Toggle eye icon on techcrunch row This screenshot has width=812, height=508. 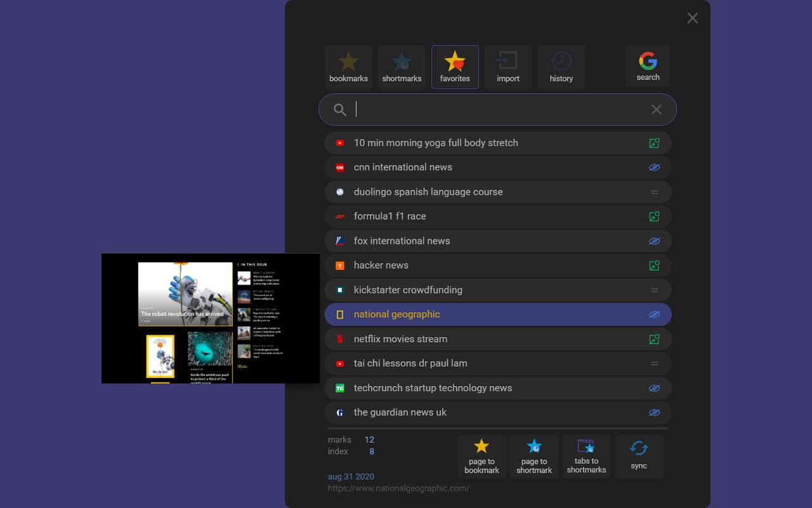(x=655, y=388)
